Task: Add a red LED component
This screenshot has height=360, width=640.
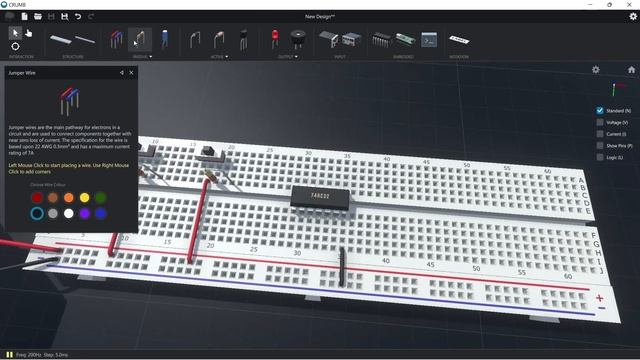Action: point(275,39)
